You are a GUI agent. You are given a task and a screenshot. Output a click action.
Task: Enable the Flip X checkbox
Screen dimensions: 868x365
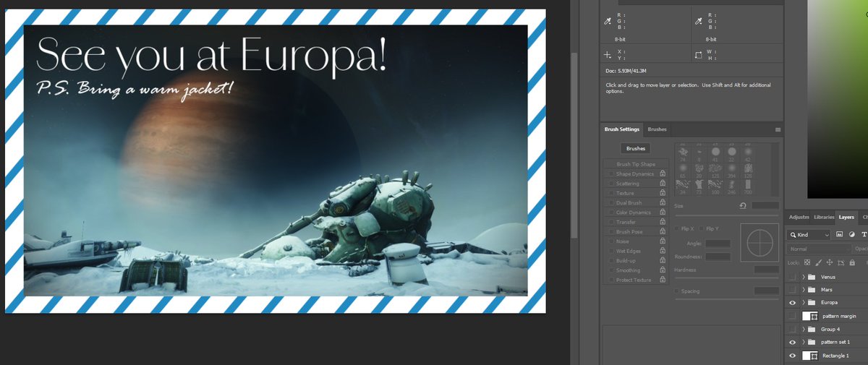[677, 228]
